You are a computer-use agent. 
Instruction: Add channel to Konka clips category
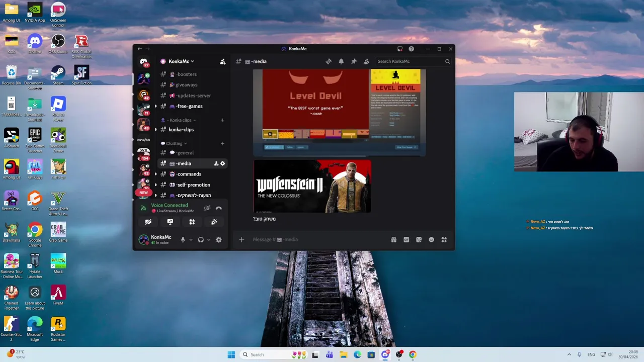pyautogui.click(x=222, y=120)
